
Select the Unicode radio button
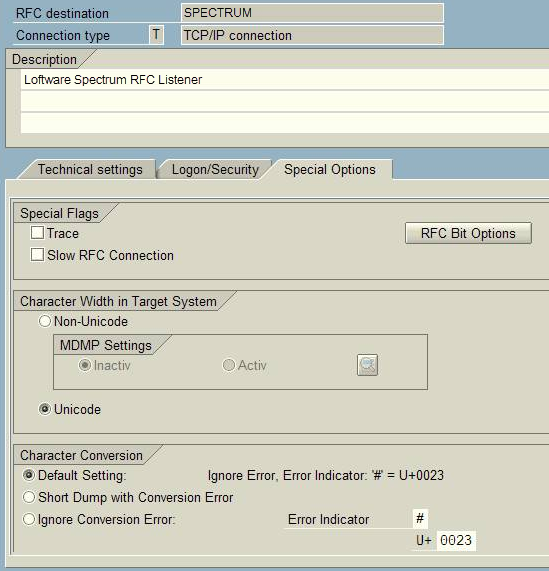(x=44, y=409)
